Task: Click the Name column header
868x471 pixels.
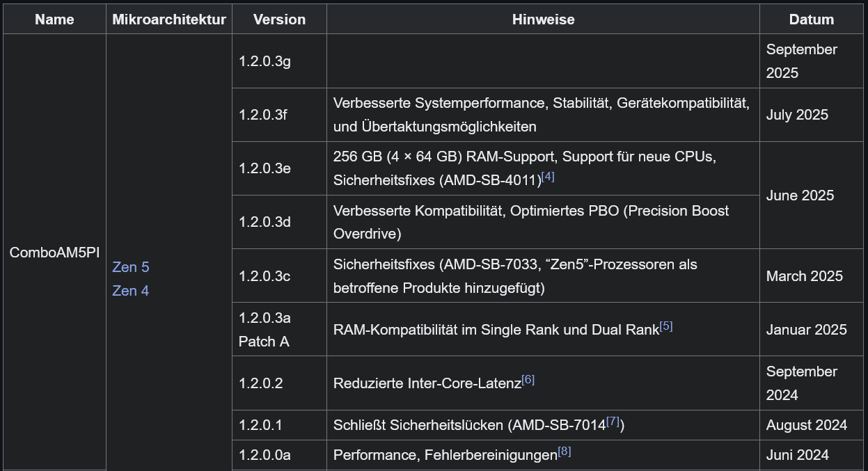Action: (54, 19)
